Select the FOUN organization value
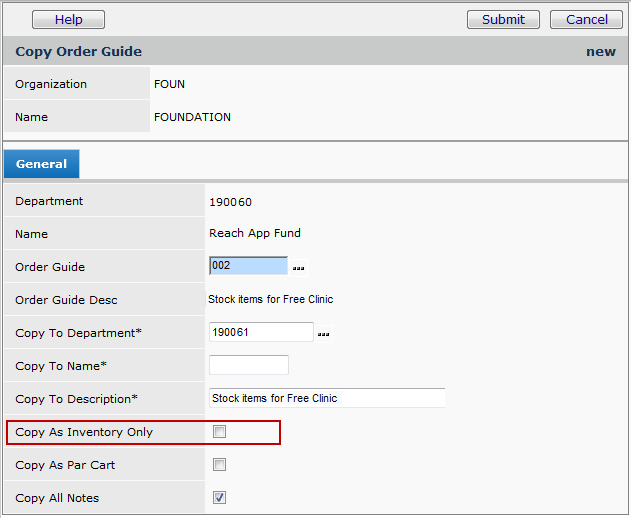Viewport: 631px width, 518px height. coord(169,84)
